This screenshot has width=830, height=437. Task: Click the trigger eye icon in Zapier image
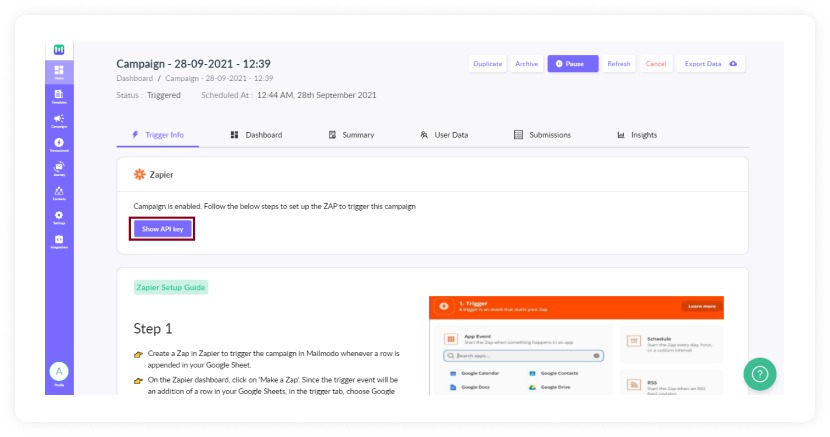click(444, 306)
